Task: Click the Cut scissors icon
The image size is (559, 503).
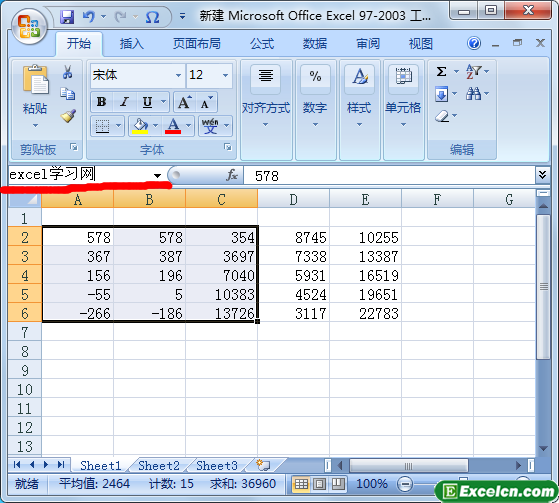Action: (67, 72)
